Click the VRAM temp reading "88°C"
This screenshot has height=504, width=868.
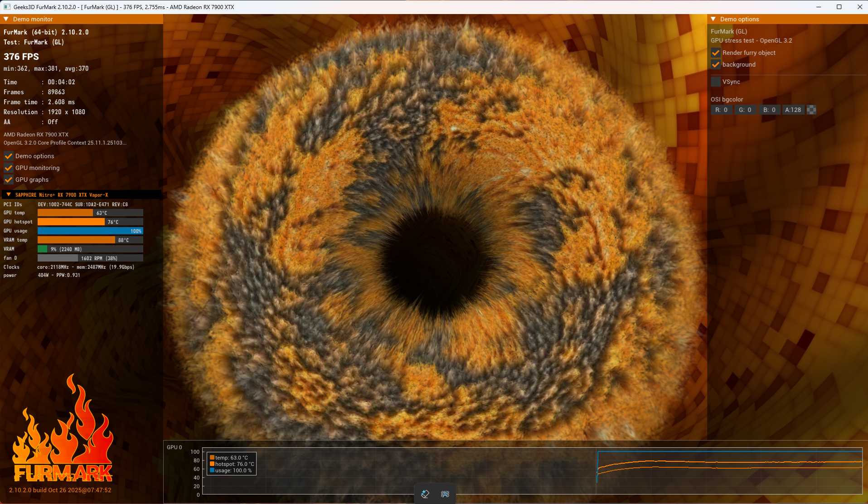tap(124, 240)
